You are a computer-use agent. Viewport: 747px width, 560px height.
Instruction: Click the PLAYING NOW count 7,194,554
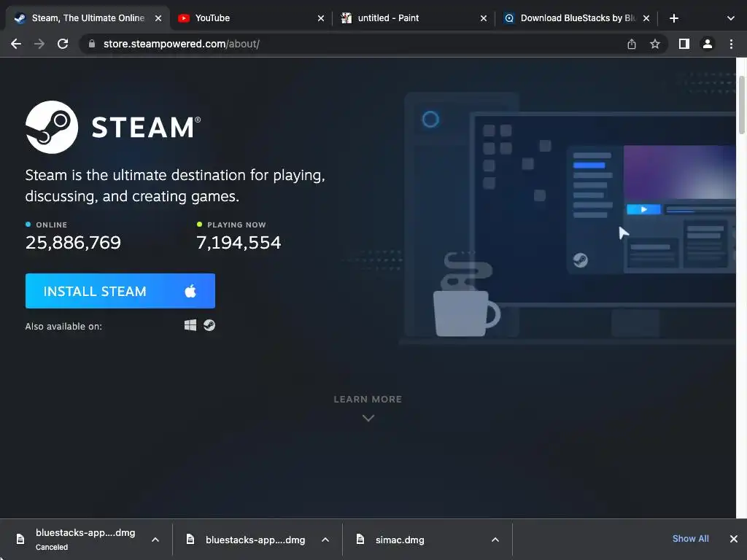point(239,242)
